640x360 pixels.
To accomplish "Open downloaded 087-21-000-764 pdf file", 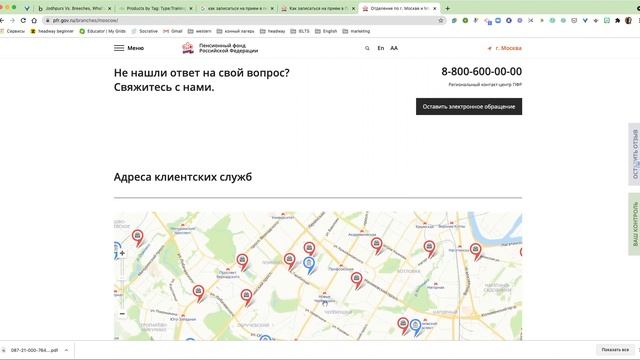I will click(x=31, y=350).
